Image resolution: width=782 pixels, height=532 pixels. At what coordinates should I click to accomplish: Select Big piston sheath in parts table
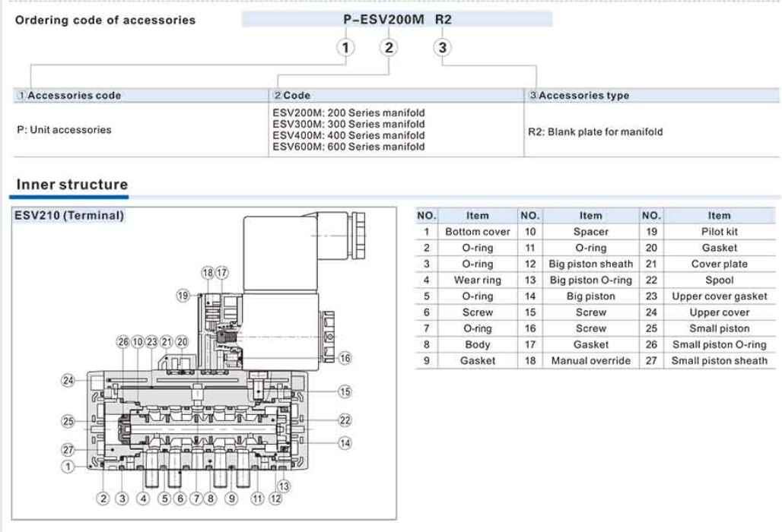point(590,264)
